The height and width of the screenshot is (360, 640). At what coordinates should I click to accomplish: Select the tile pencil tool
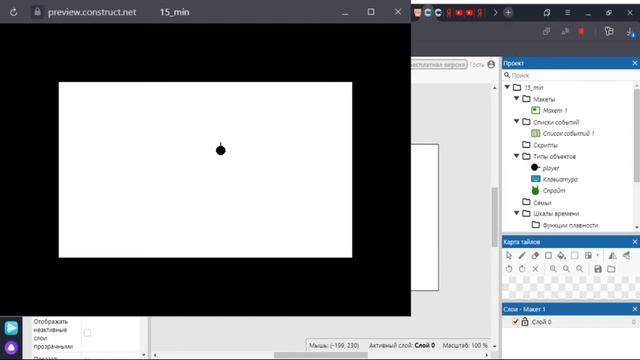pyautogui.click(x=522, y=256)
